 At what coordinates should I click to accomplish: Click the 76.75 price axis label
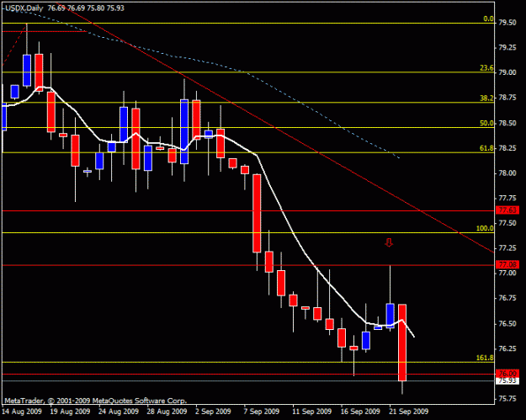point(507,298)
